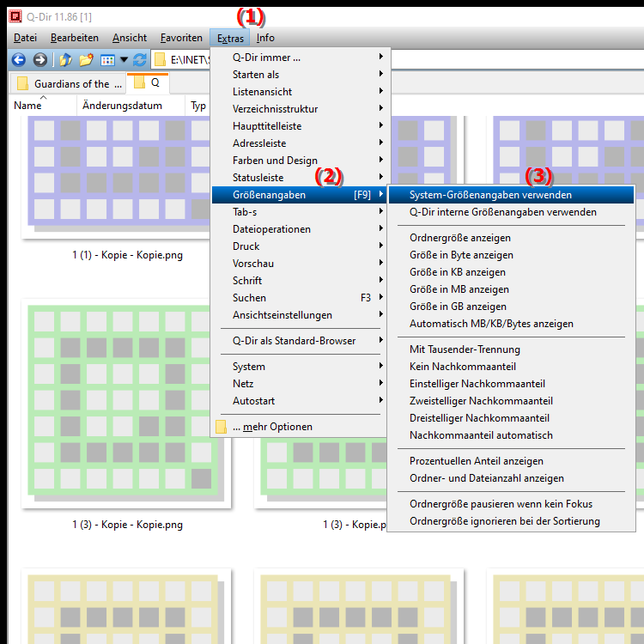Click the Forward navigation arrow icon

click(x=39, y=60)
